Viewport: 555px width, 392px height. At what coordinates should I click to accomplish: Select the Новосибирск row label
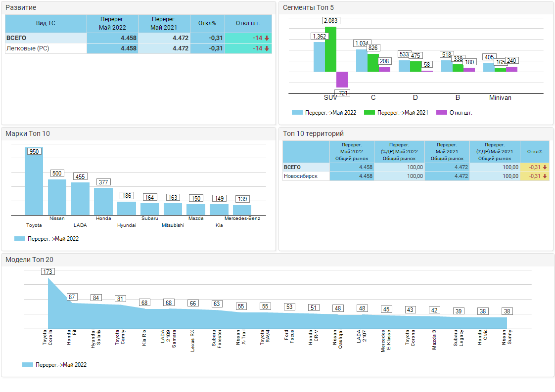[x=301, y=176]
